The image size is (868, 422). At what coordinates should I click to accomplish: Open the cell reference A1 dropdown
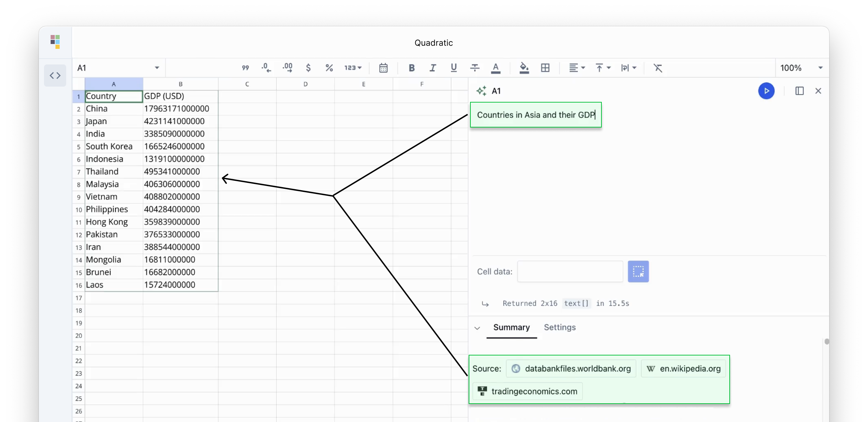[157, 68]
